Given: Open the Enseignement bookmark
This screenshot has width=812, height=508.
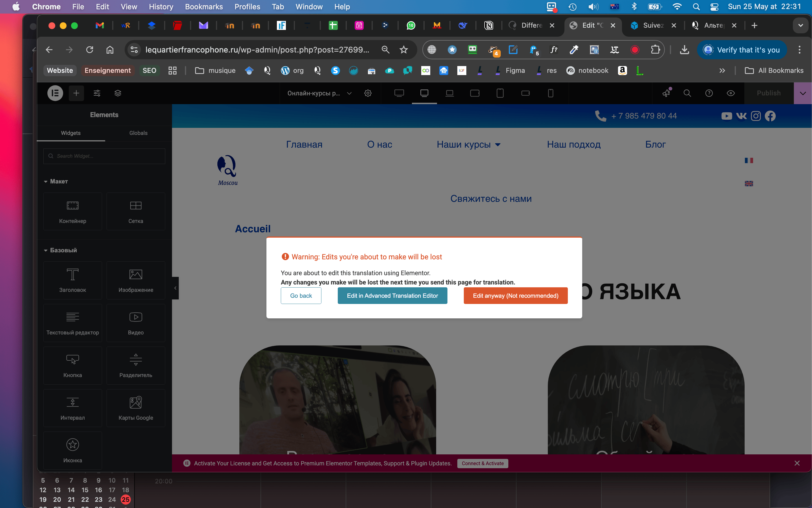Looking at the screenshot, I should coord(107,71).
